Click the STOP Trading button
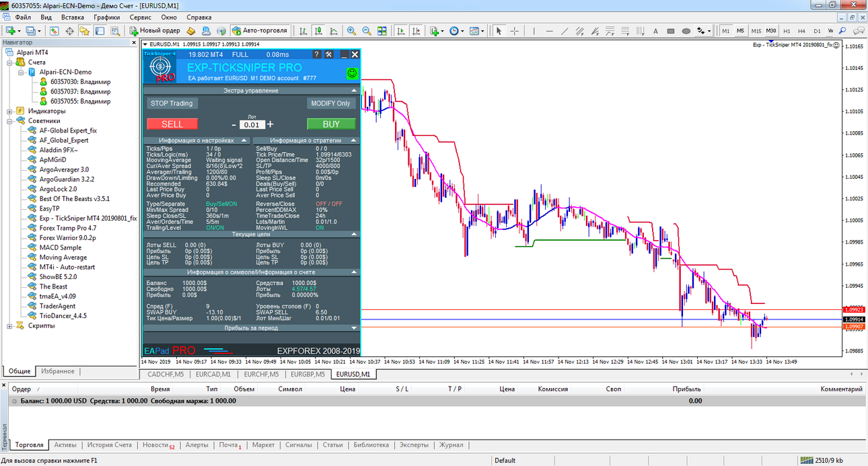This screenshot has width=868, height=466. point(172,104)
